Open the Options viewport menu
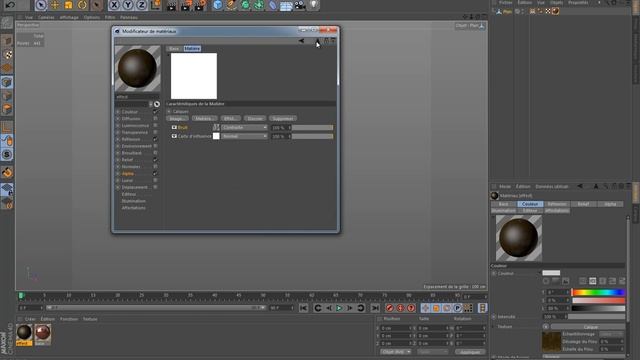The image size is (640, 360). (92, 18)
